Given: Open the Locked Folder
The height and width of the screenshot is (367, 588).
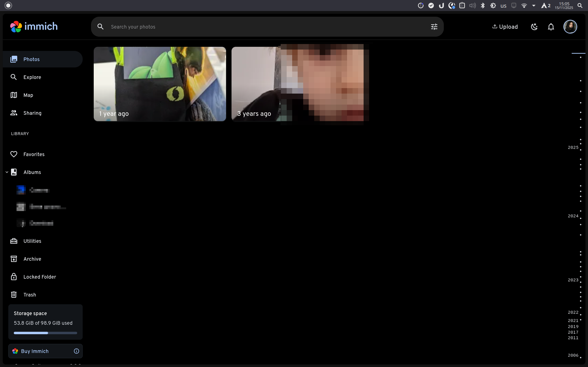Looking at the screenshot, I should tap(40, 277).
